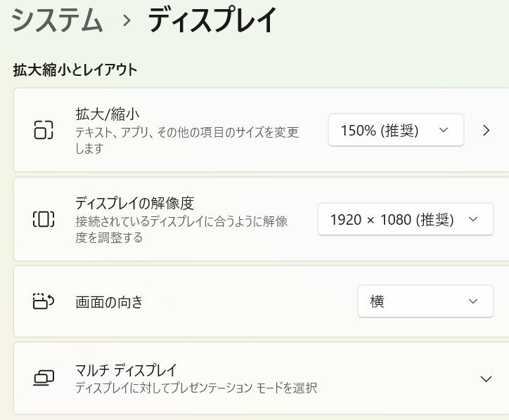Screen dimensions: 509x420
Task: Expand the マルチ ディスプレイ section chevron
Action: point(485,379)
